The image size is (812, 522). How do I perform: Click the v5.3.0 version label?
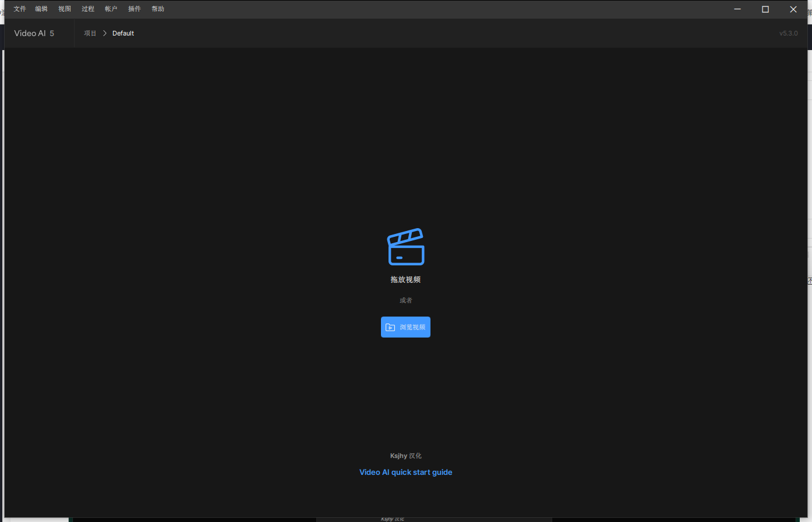click(789, 33)
